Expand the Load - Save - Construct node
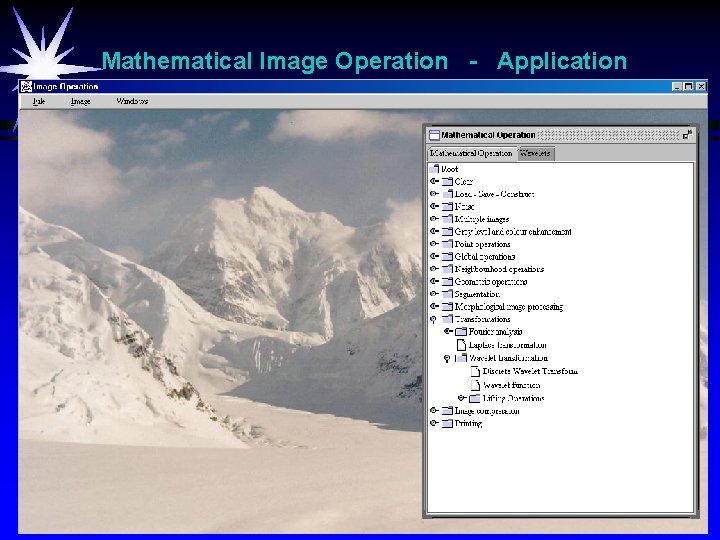This screenshot has width=720, height=540. coord(434,194)
